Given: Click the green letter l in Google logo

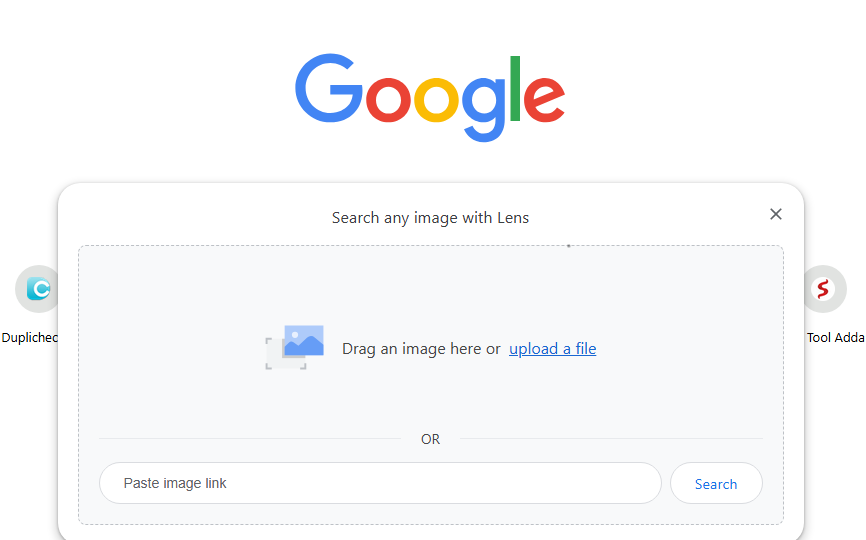Looking at the screenshot, I should click(x=516, y=88).
